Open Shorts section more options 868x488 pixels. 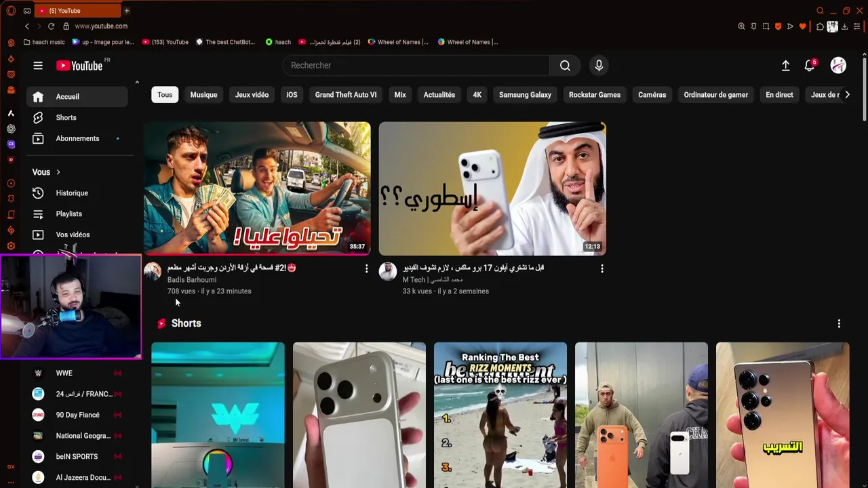839,324
